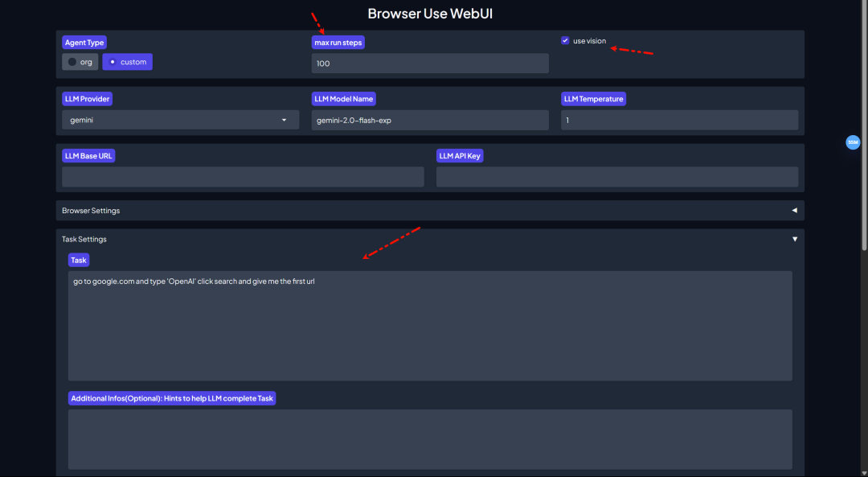868x477 pixels.
Task: Click the LLM API Key label
Action: tap(460, 156)
